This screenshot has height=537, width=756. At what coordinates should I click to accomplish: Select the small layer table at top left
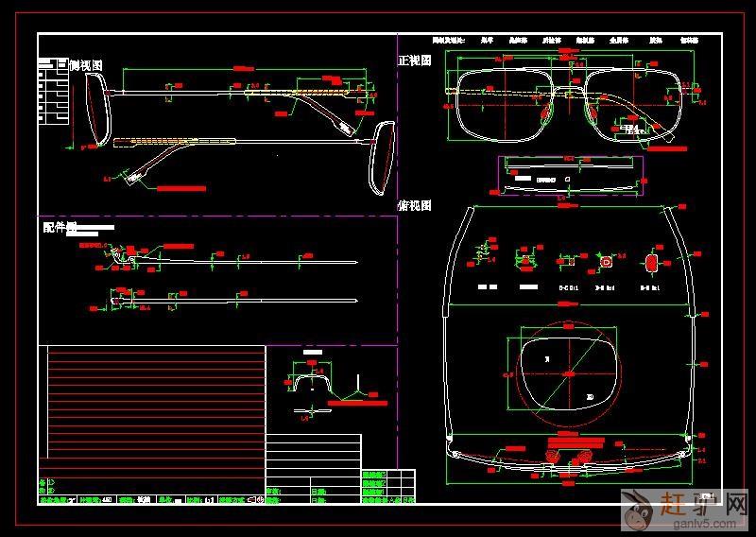(53, 92)
